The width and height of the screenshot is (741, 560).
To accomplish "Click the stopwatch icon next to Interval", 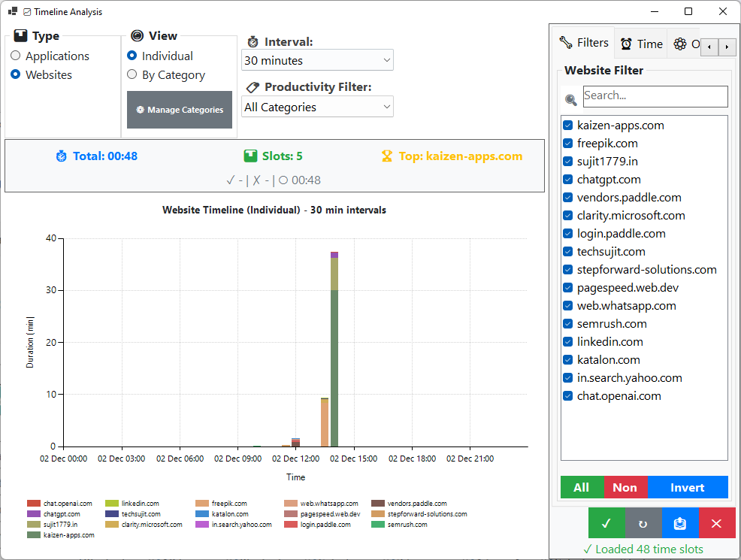I will (253, 42).
